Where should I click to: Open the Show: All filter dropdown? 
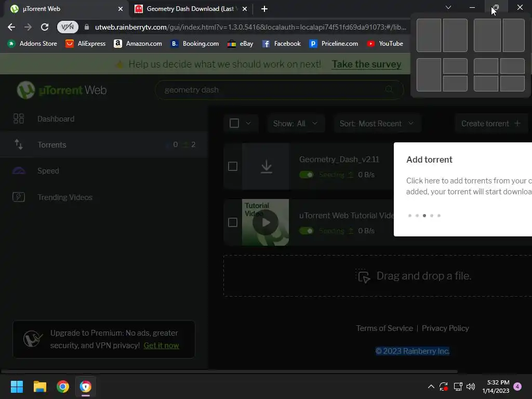(296, 124)
